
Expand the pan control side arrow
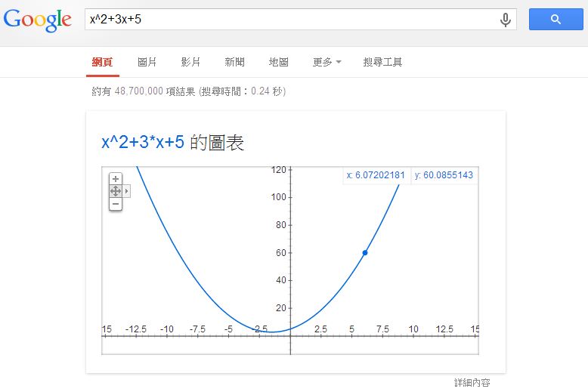pyautogui.click(x=127, y=191)
